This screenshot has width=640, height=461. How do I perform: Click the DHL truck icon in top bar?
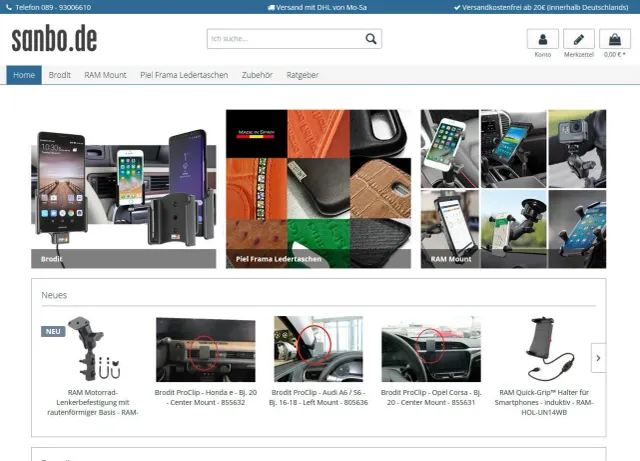point(271,7)
